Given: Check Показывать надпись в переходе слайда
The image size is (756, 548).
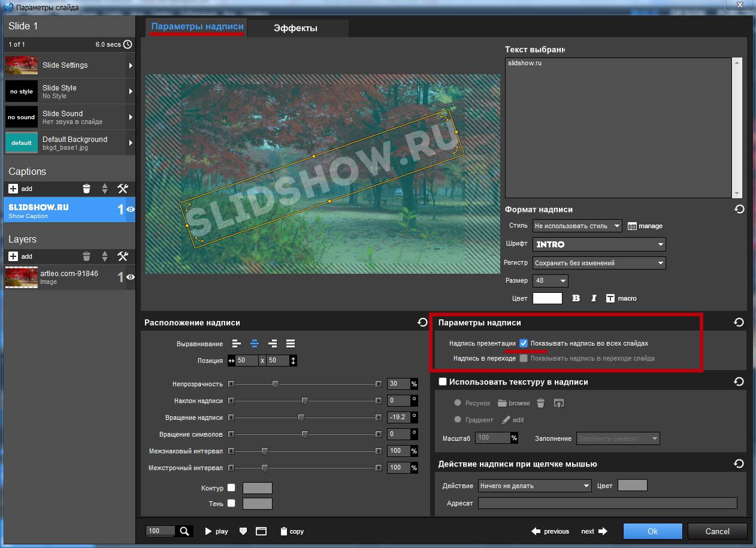Looking at the screenshot, I should tap(524, 358).
